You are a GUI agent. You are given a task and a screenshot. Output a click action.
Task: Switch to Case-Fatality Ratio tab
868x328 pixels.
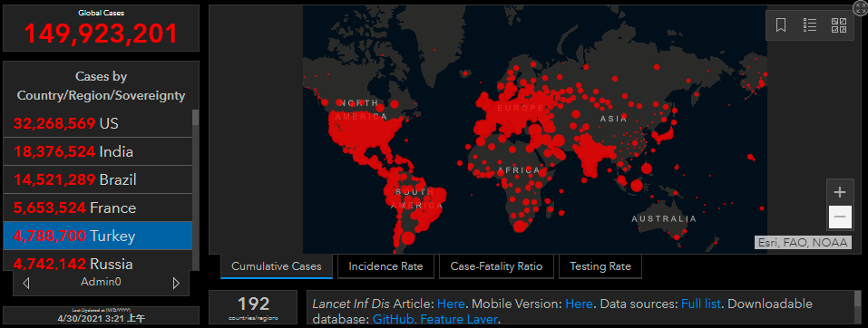(496, 266)
